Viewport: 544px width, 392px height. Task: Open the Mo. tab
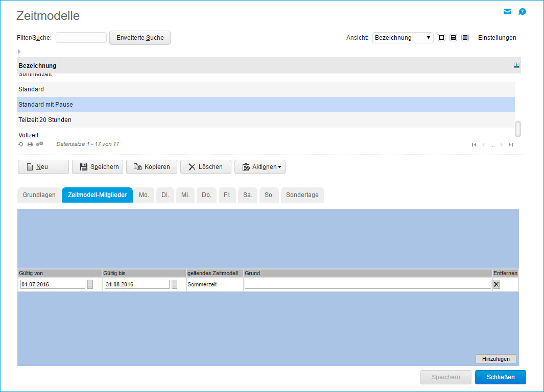(144, 195)
